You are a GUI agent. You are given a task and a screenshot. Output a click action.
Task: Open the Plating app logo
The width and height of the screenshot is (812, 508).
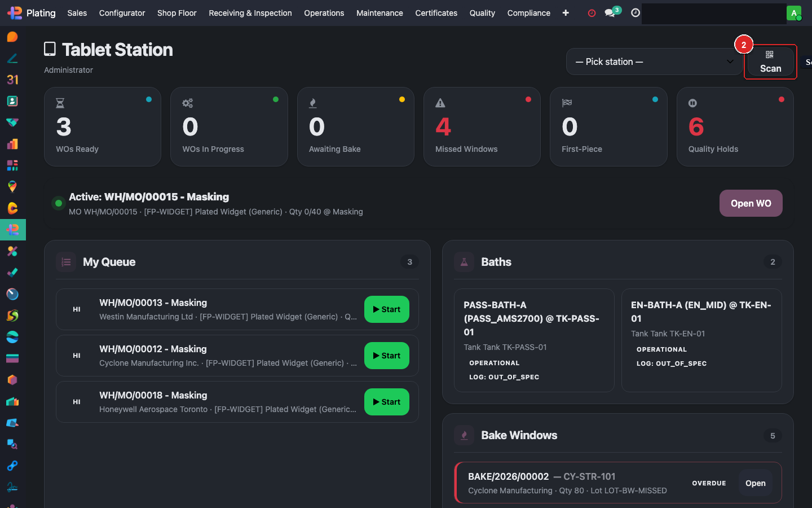(x=15, y=12)
